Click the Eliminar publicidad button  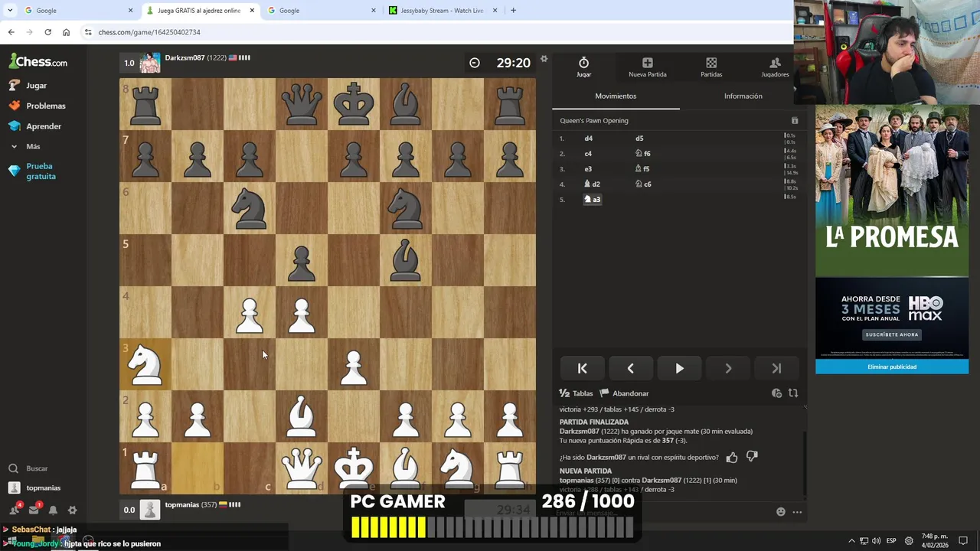coord(892,367)
